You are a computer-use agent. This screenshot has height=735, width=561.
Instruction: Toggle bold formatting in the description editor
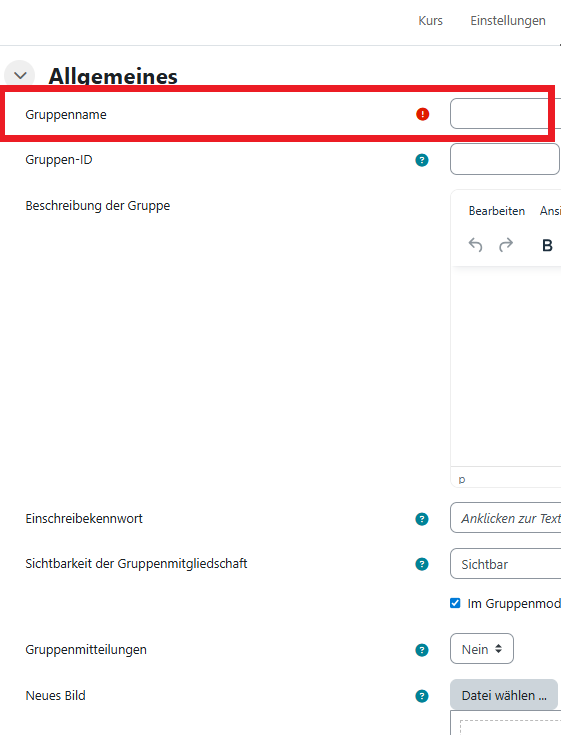547,245
